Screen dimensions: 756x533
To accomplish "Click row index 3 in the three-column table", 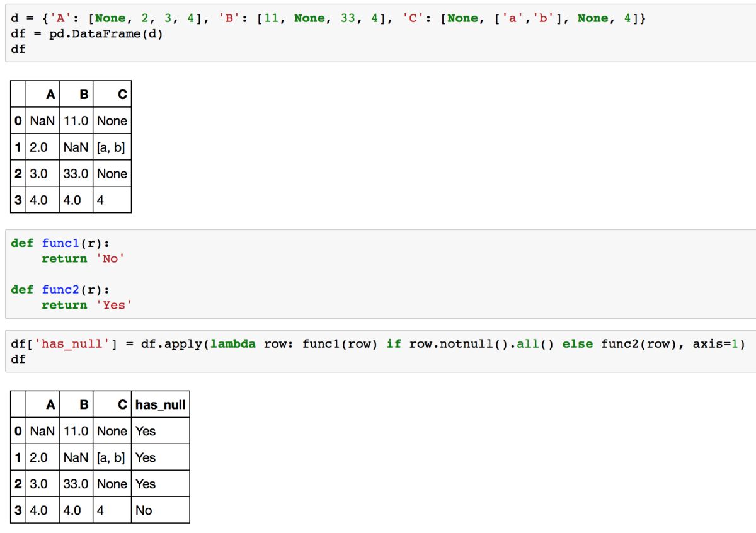I will tap(18, 200).
